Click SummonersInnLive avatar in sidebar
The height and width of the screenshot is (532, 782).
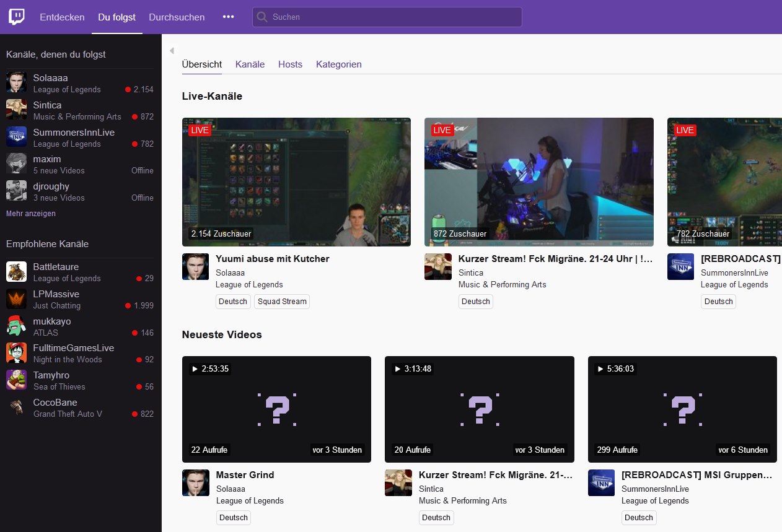pyautogui.click(x=16, y=137)
